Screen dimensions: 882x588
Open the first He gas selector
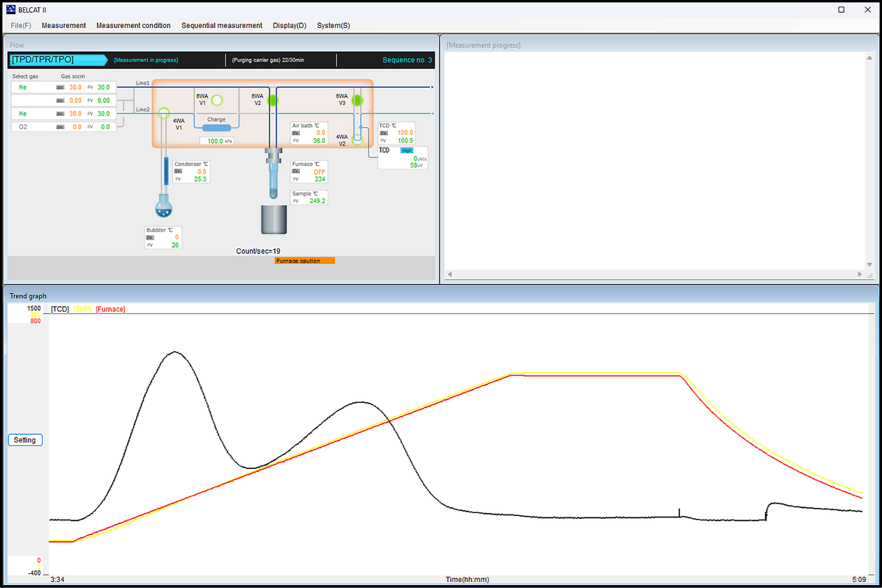[x=32, y=87]
